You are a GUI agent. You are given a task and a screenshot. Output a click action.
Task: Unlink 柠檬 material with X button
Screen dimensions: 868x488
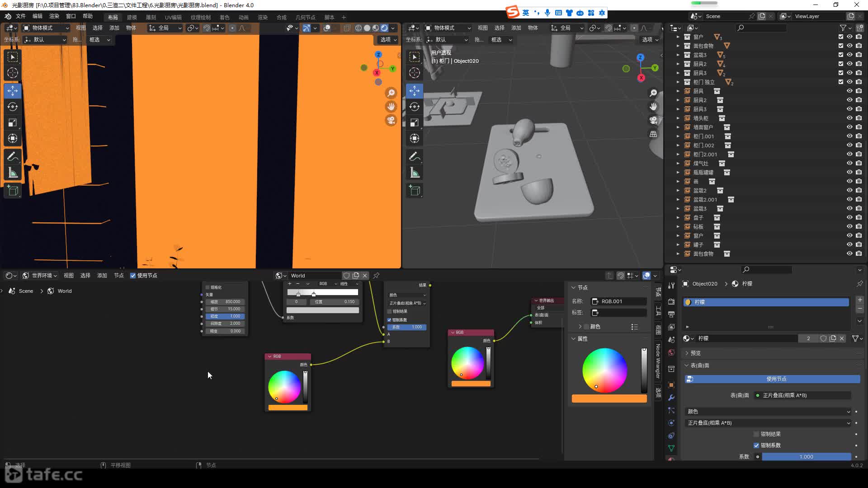842,338
